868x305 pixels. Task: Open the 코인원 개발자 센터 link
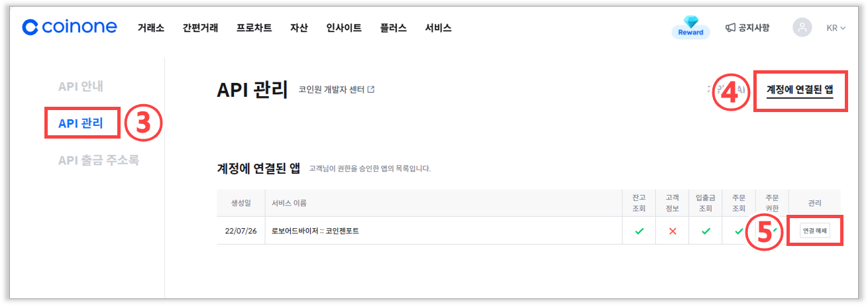tap(336, 90)
